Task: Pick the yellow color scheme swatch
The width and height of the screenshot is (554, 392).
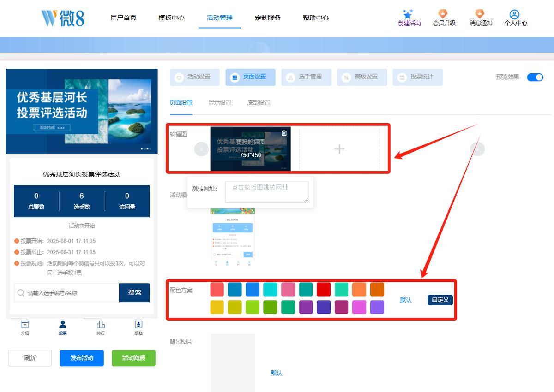Action: [x=217, y=307]
